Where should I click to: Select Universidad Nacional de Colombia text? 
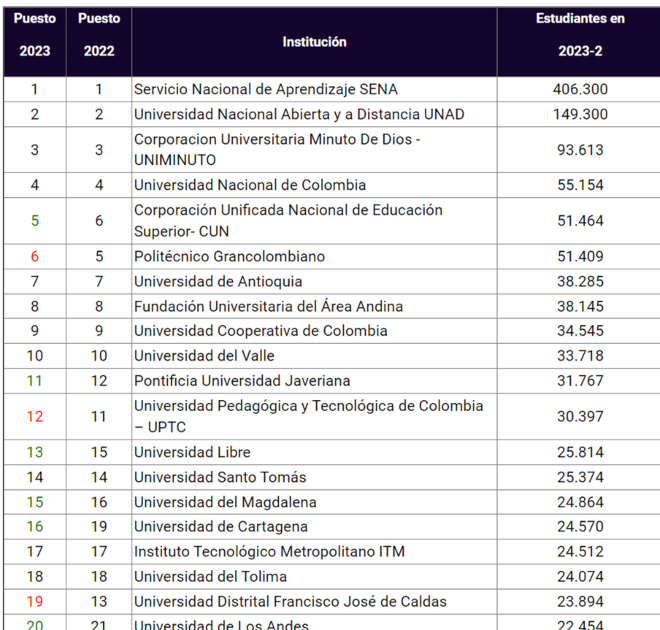point(250,185)
